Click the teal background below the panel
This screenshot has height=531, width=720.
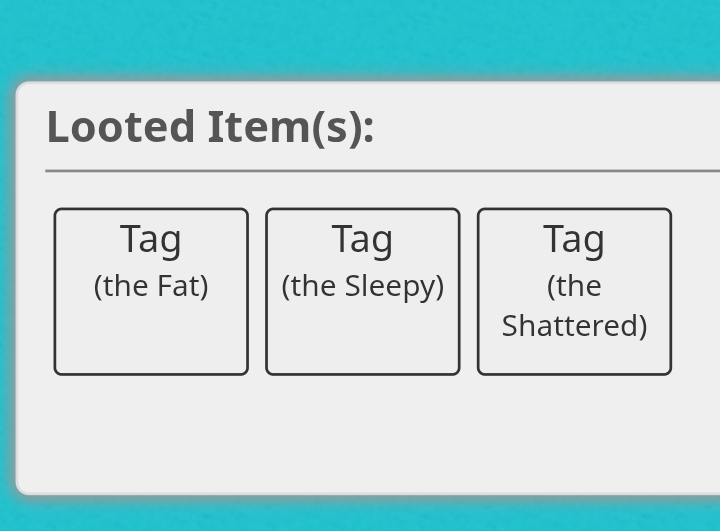(x=360, y=514)
